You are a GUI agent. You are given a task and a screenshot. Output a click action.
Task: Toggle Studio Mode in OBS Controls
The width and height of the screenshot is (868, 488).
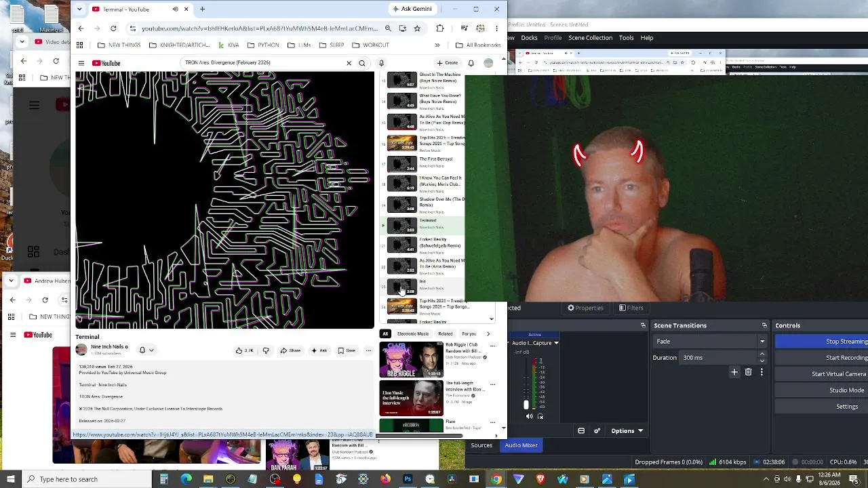pyautogui.click(x=846, y=390)
